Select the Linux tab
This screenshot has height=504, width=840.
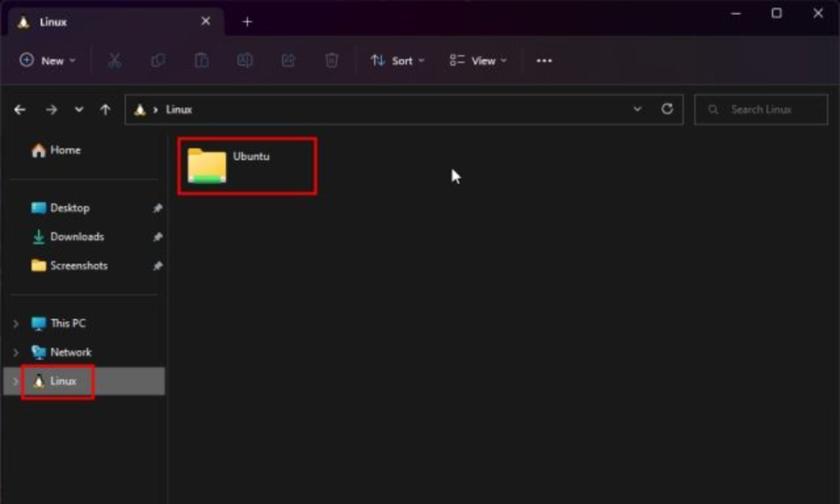tap(115, 22)
